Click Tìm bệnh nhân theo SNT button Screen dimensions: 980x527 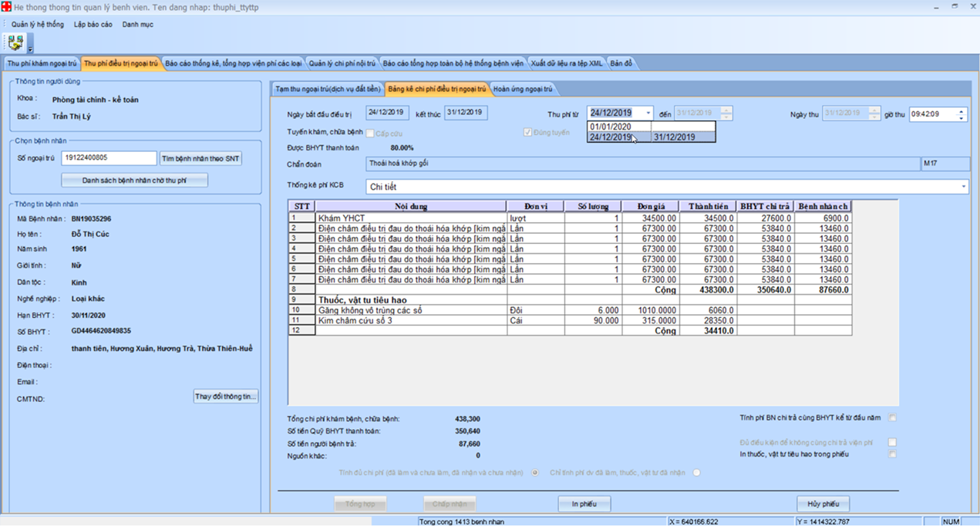tap(200, 158)
